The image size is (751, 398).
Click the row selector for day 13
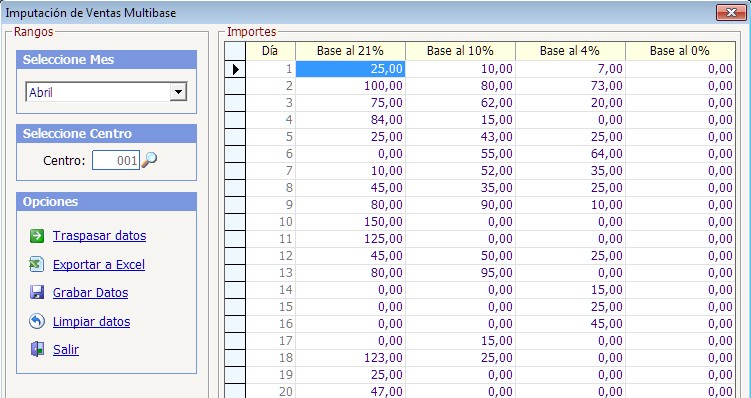coord(235,273)
